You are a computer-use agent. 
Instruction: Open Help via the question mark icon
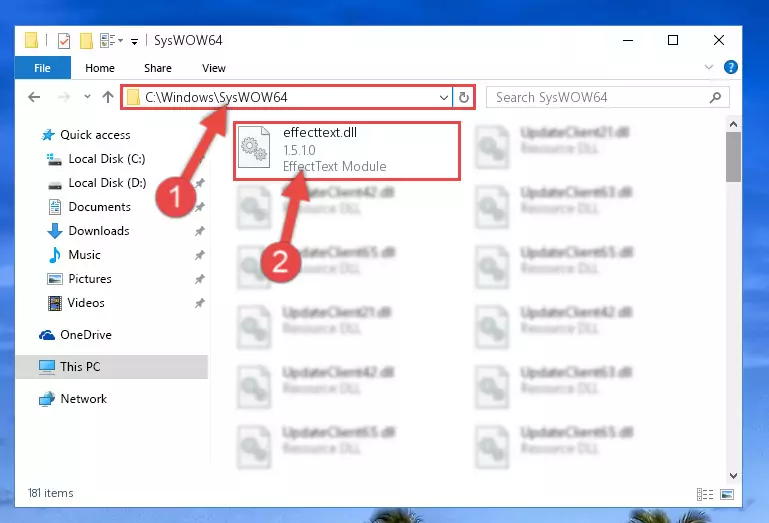(730, 67)
